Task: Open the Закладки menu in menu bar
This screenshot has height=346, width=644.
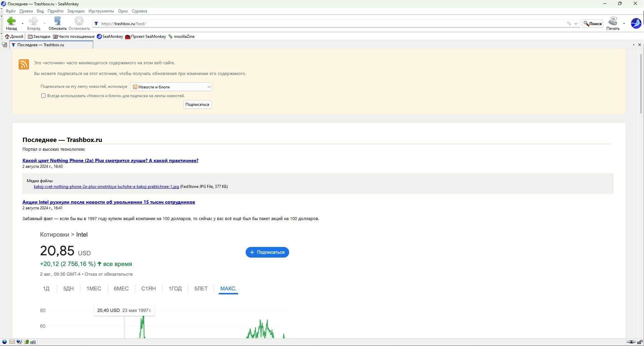Action: click(76, 11)
